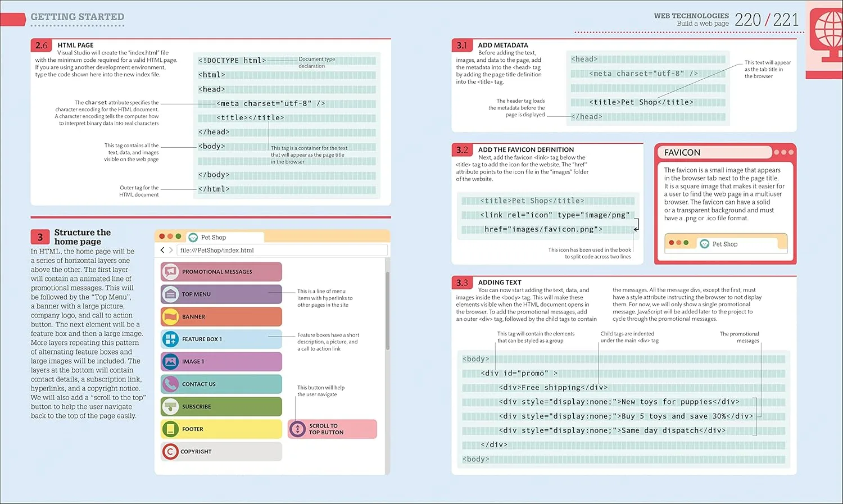The width and height of the screenshot is (843, 504).
Task: Select the Top Menu key icon
Action: click(x=170, y=294)
